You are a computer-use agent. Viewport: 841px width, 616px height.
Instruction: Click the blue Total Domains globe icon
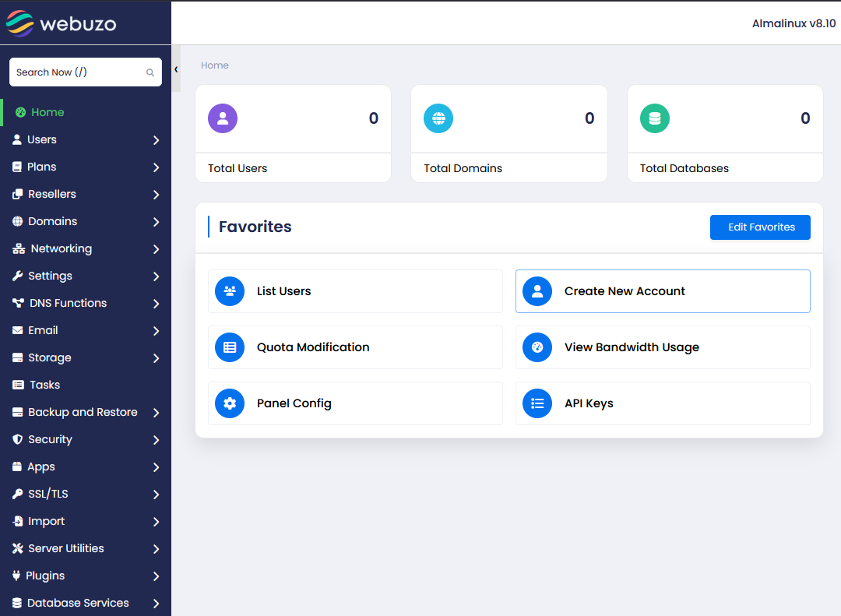pyautogui.click(x=438, y=118)
